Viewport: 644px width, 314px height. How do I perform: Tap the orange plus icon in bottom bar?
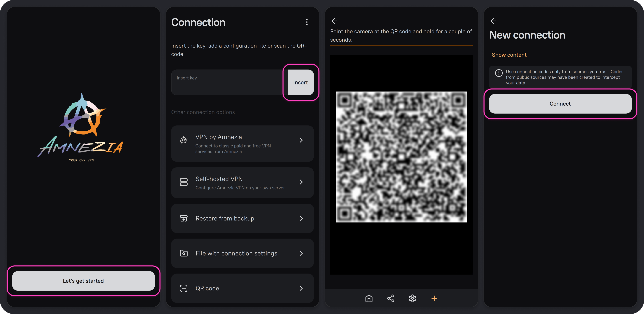coord(434,298)
